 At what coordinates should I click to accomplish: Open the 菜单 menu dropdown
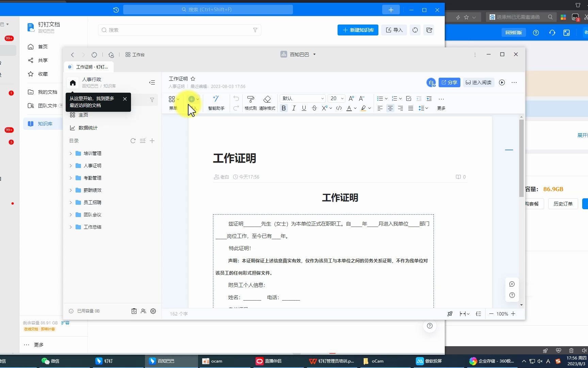tap(174, 103)
